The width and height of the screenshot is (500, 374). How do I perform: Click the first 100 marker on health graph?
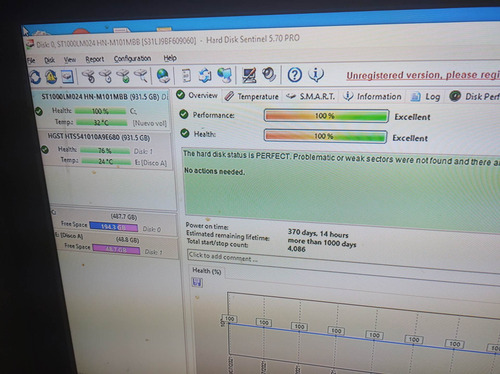[x=229, y=319]
